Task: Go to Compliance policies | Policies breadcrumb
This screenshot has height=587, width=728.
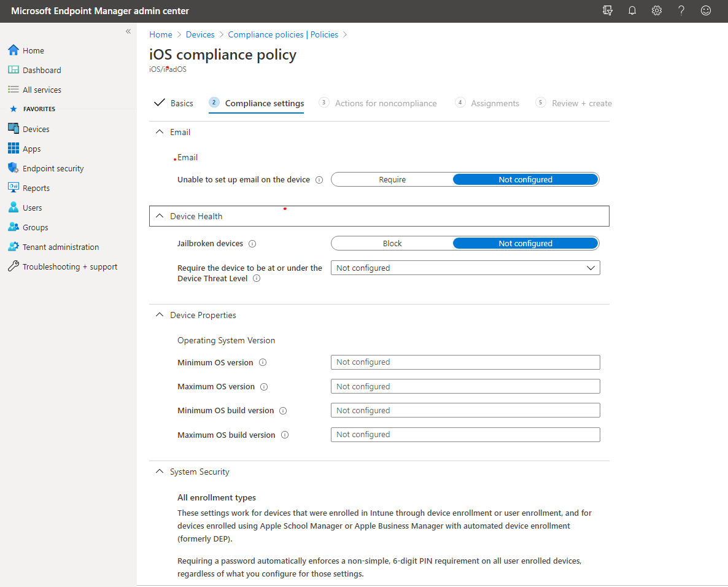Action: point(283,34)
